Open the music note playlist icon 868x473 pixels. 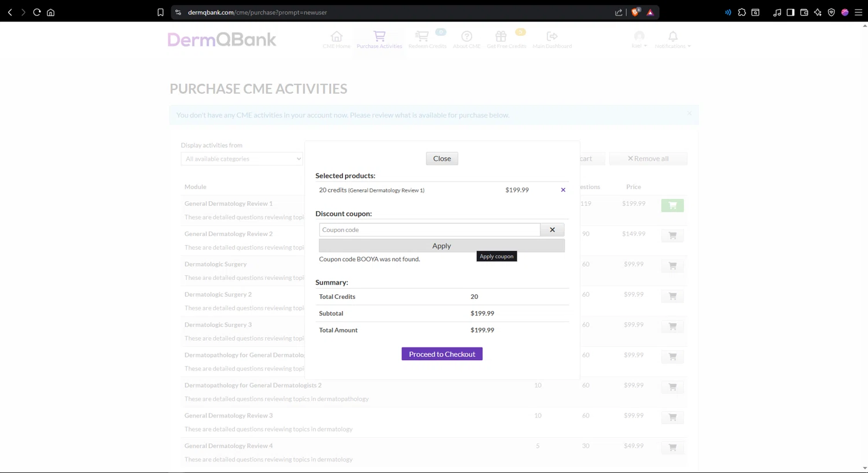pyautogui.click(x=777, y=12)
